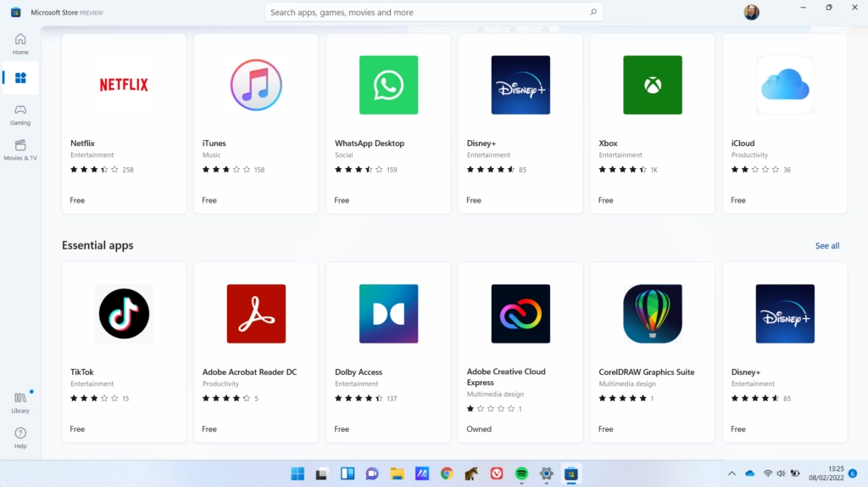Open the CorelDRAW Graphics Suite icon

tap(653, 314)
